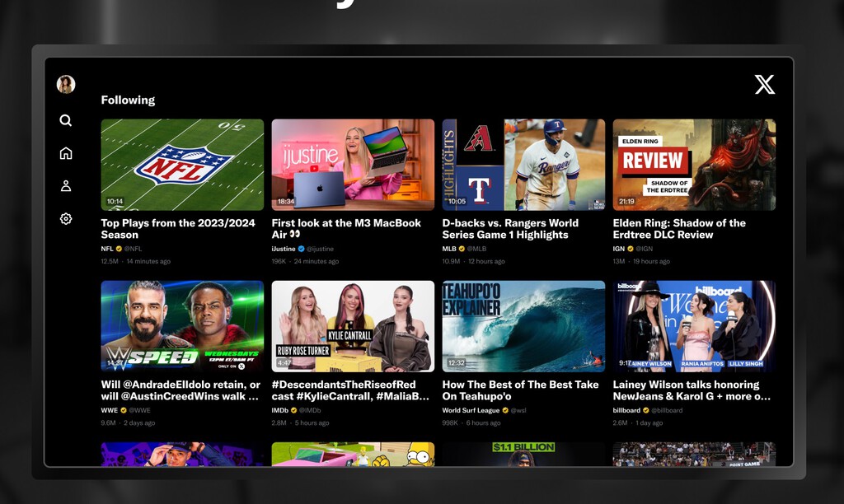Open title "#DescendantsTheRiseofRed cast..."
The image size is (844, 504).
[350, 390]
